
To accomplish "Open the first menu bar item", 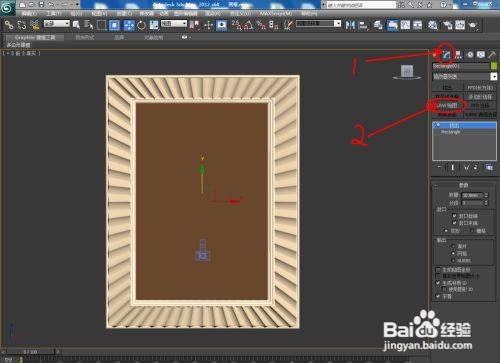I will tap(30, 14).
